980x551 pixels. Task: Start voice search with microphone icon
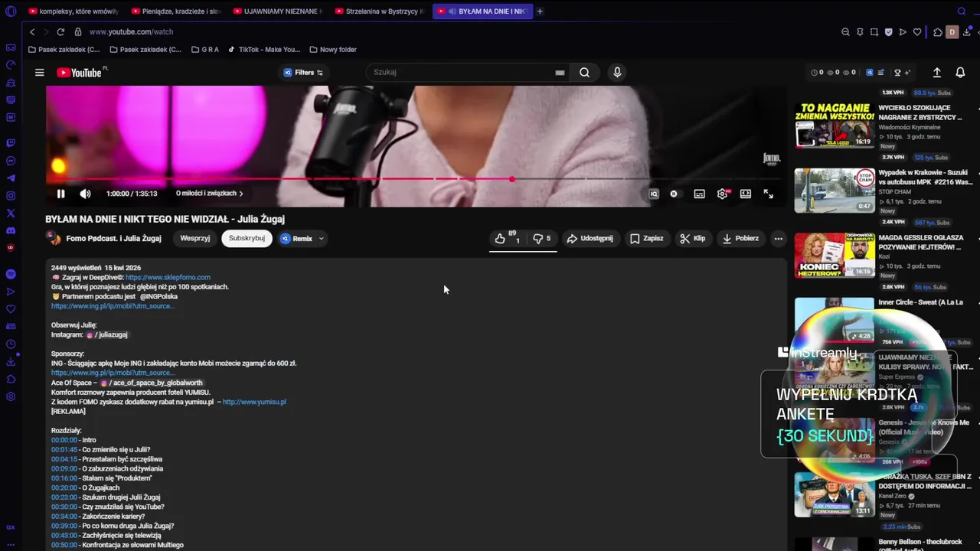(x=617, y=73)
